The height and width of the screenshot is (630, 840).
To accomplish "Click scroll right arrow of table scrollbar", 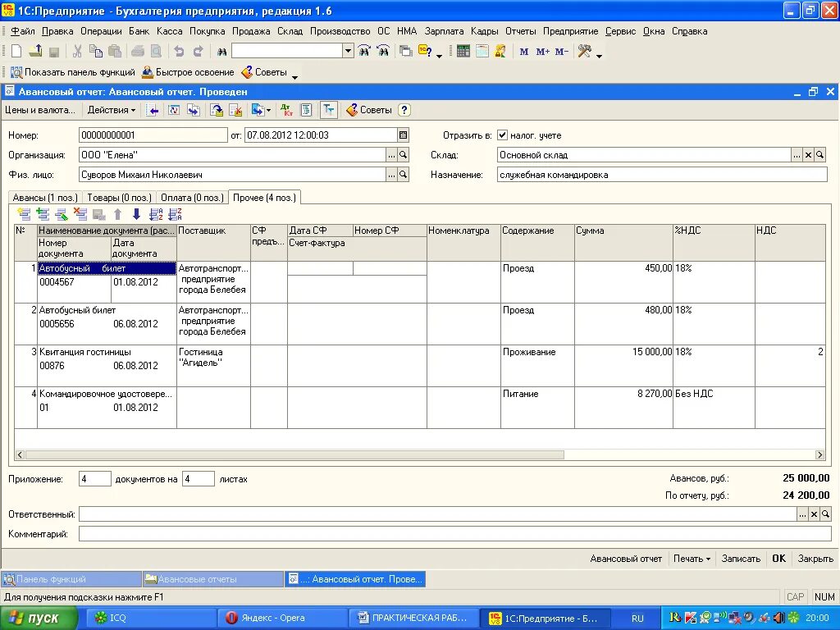I will click(x=819, y=454).
